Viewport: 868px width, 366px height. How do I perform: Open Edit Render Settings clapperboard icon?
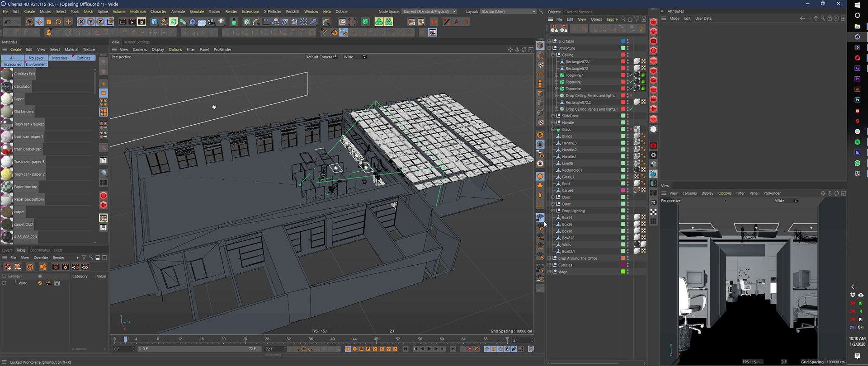pyautogui.click(x=142, y=22)
